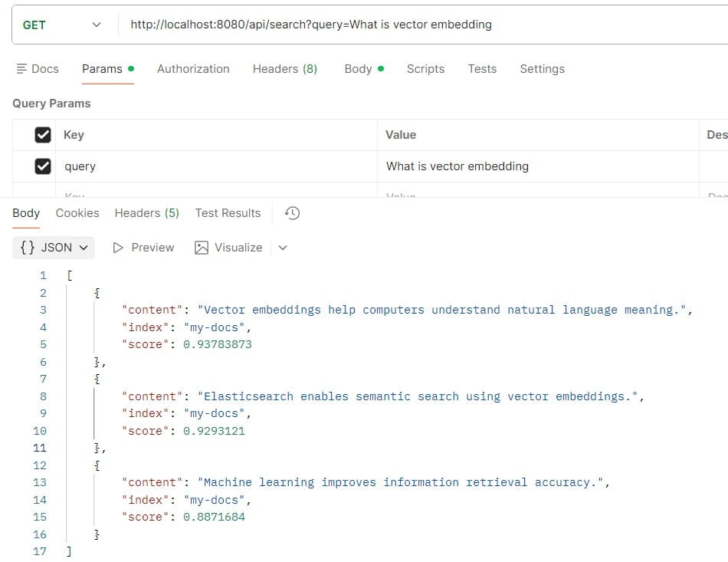Switch to the Authorization tab
The image size is (728, 562).
point(192,69)
